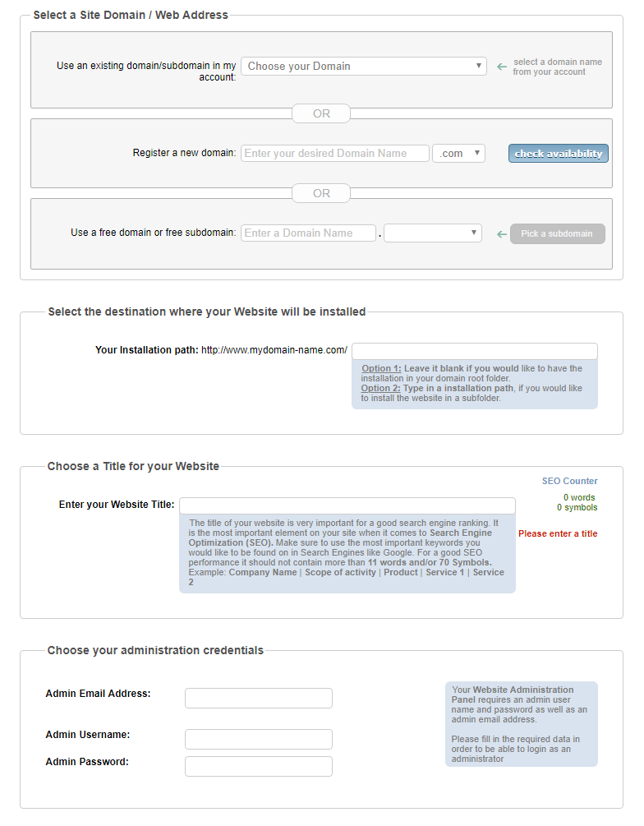Select the Admin Username input field
Screen dimensions: 644x826
(x=258, y=739)
